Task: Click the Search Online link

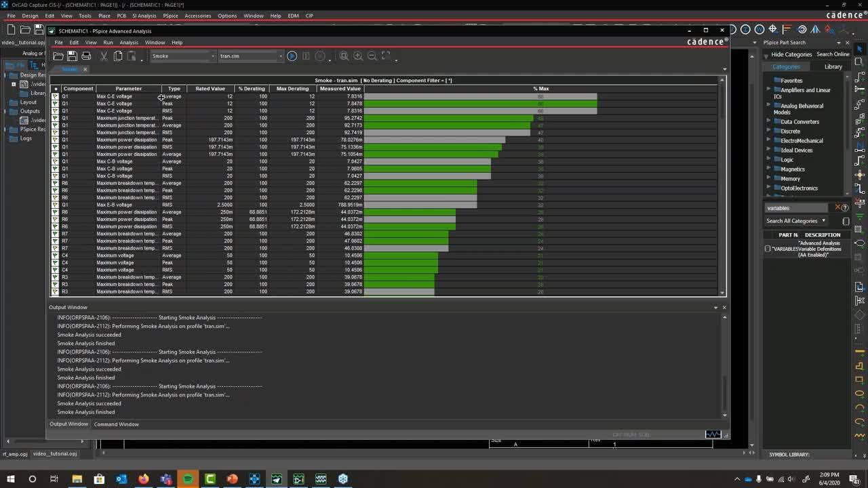Action: coord(833,54)
